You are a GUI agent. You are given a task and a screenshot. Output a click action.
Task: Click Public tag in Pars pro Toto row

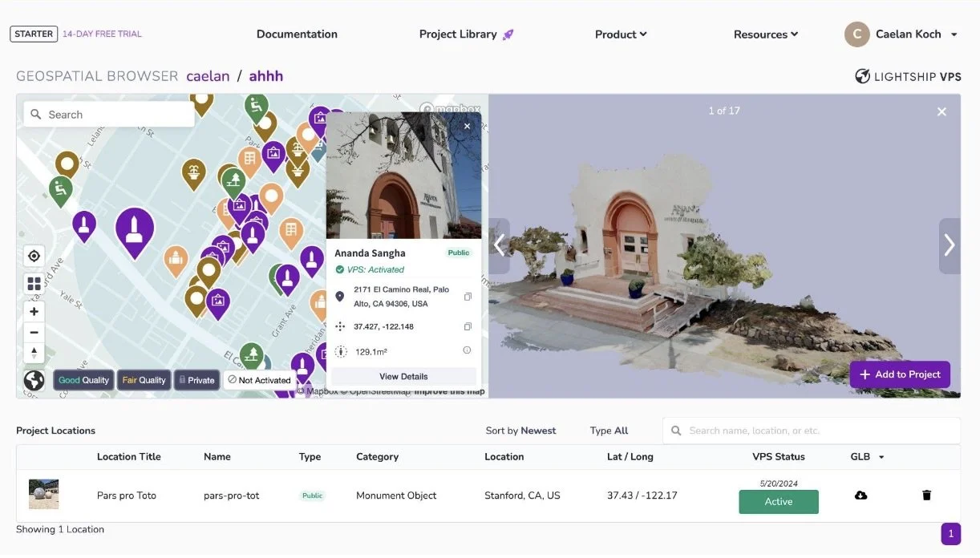tap(313, 495)
